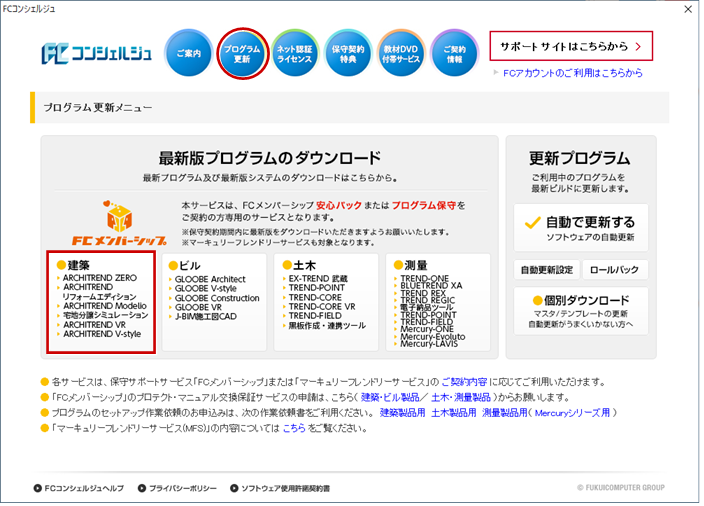Select EX-TREND 武蔵 entry

(x=318, y=279)
